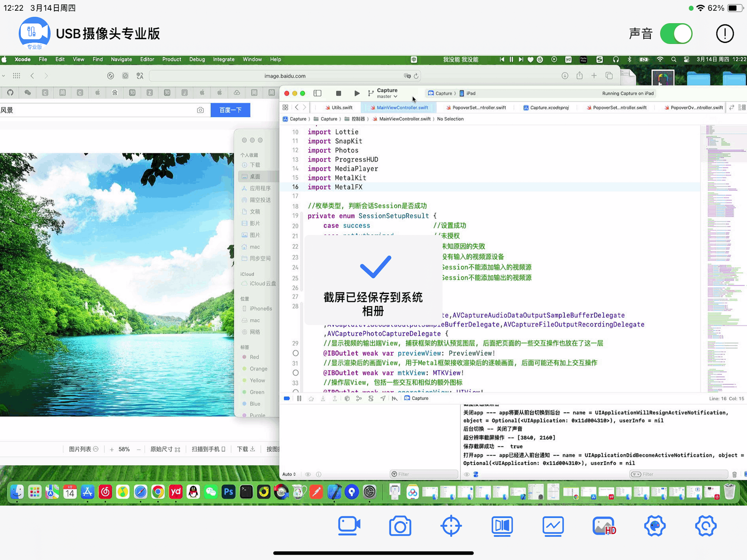Click 百度一下 search button

230,110
